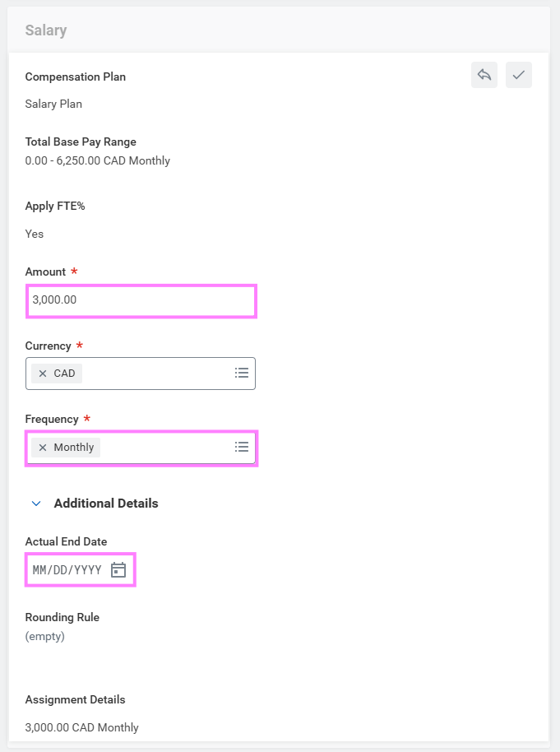
Task: Click empty area of Frequency selector box
Action: pyautogui.click(x=164, y=448)
